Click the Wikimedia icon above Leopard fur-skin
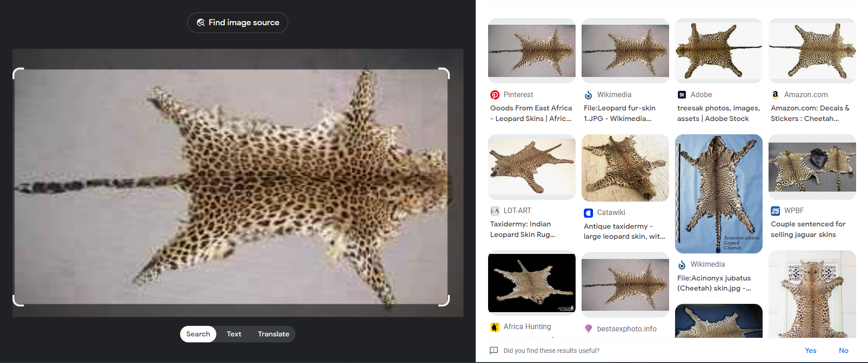This screenshot has width=868, height=363. [x=588, y=95]
